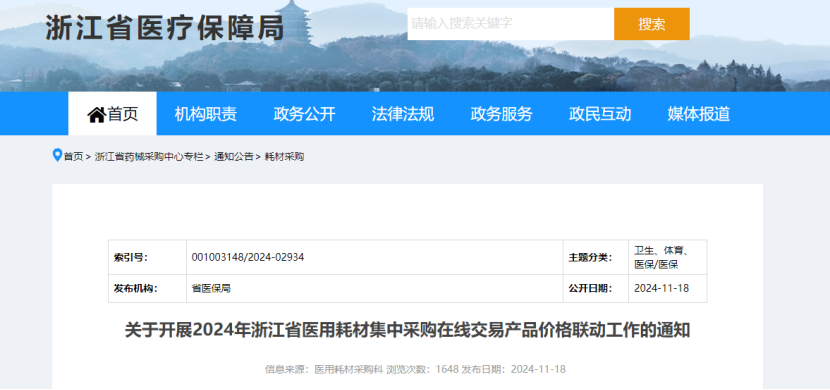Focus the search keyword input field
This screenshot has height=390, width=830.
510,24
